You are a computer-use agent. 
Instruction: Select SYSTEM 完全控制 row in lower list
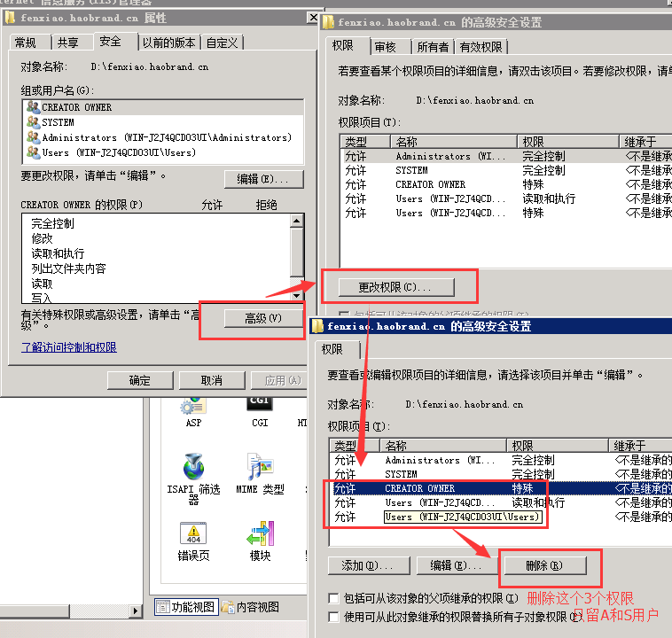tap(501, 474)
